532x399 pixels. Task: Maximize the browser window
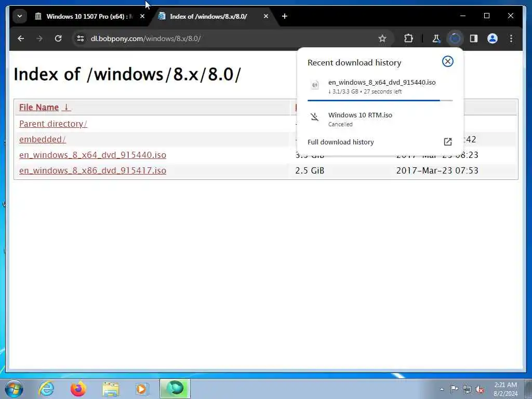[486, 16]
